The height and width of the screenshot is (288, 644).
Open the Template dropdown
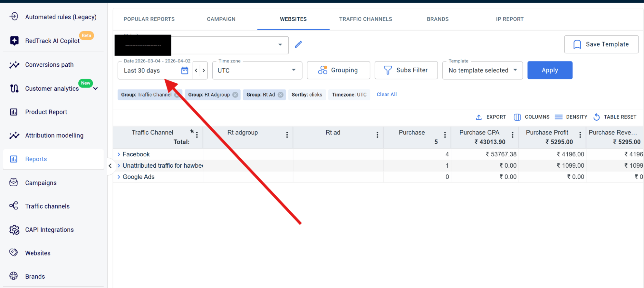coord(483,70)
